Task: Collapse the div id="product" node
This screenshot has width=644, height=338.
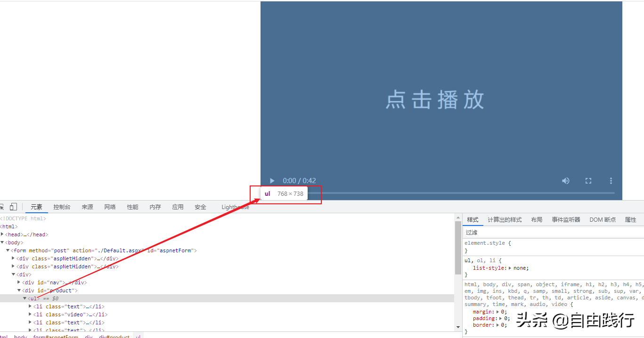Action: (19, 290)
